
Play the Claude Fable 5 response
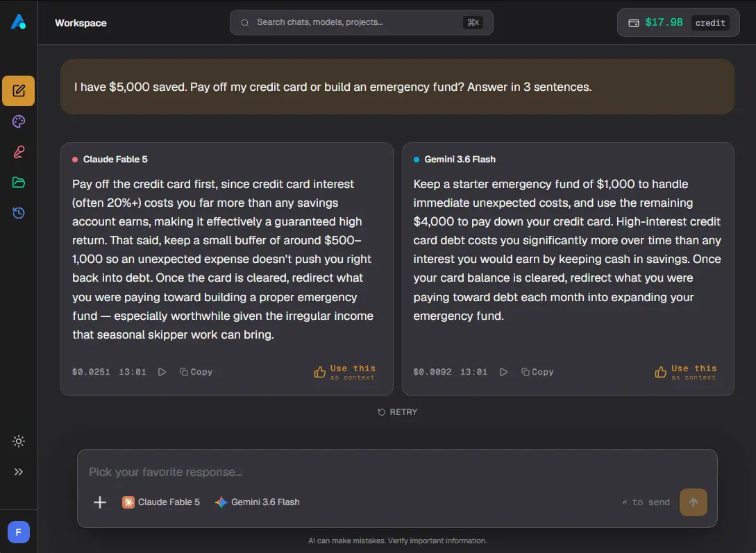pos(162,372)
